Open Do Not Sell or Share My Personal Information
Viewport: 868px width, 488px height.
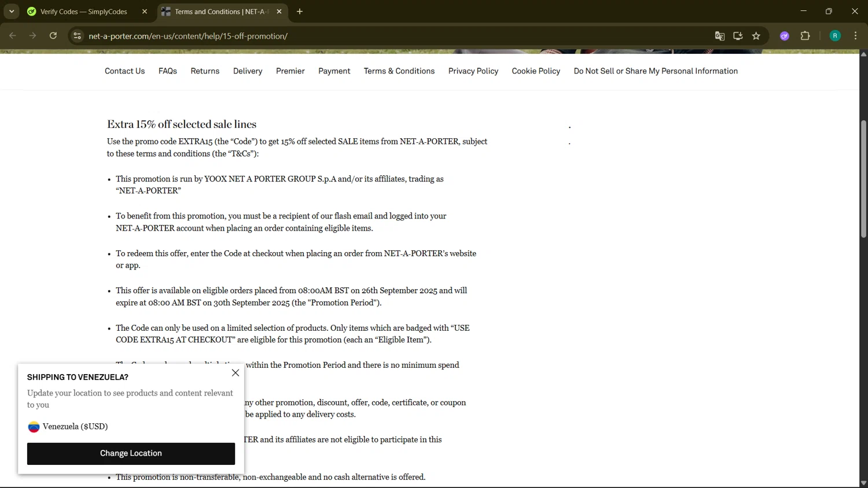pos(656,71)
